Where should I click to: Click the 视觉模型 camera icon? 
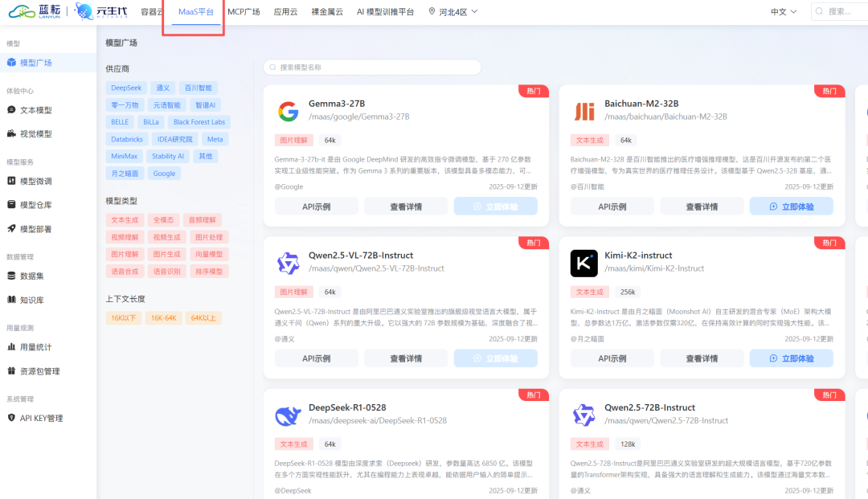pyautogui.click(x=11, y=133)
